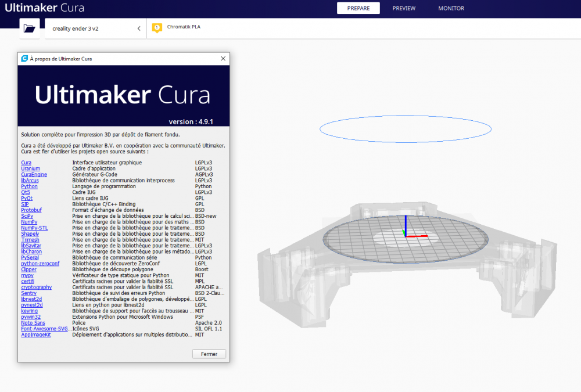
Task: Collapse the creality ender 3 v2 printer selector
Action: click(139, 28)
